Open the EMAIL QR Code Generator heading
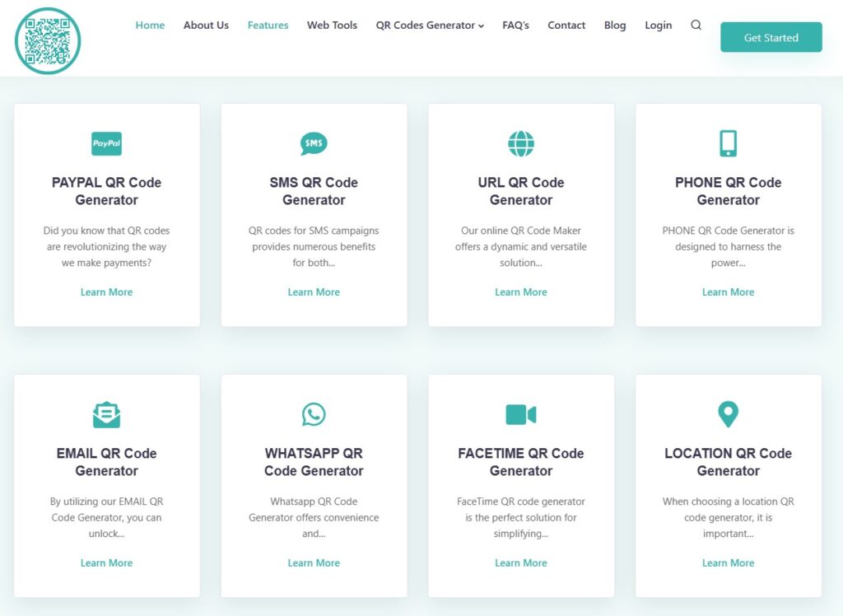The width and height of the screenshot is (843, 616). pyautogui.click(x=106, y=462)
